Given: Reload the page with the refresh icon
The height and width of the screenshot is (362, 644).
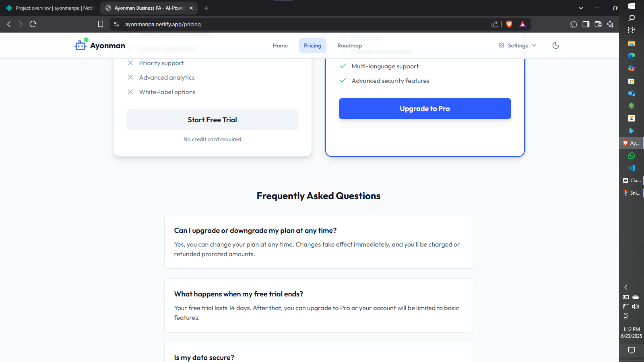Looking at the screenshot, I should 33,24.
